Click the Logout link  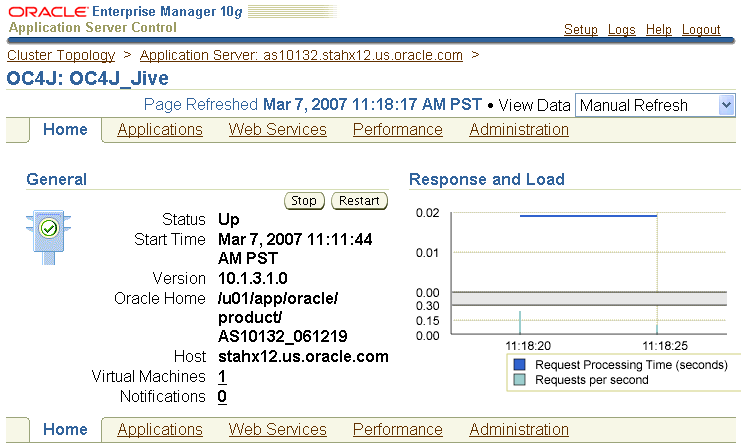(x=701, y=29)
